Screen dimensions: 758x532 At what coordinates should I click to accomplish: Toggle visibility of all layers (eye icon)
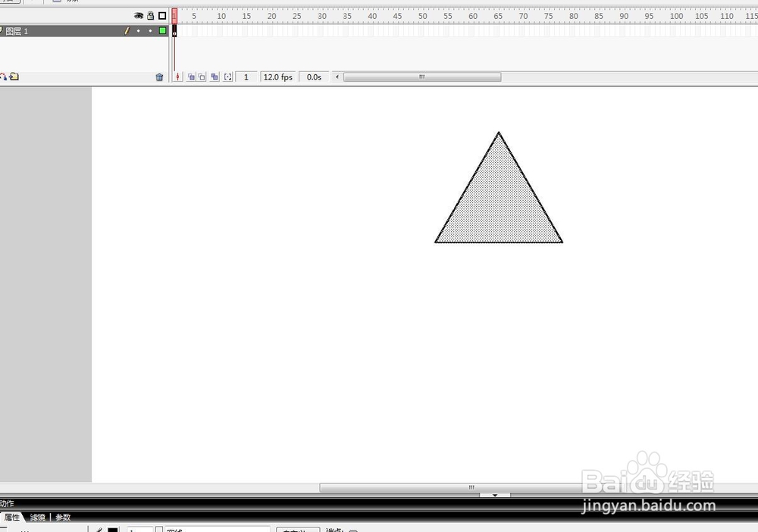(139, 16)
